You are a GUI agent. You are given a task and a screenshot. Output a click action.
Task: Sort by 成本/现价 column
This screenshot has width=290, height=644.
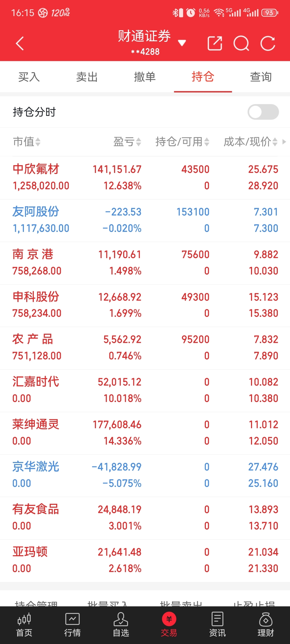(x=251, y=142)
